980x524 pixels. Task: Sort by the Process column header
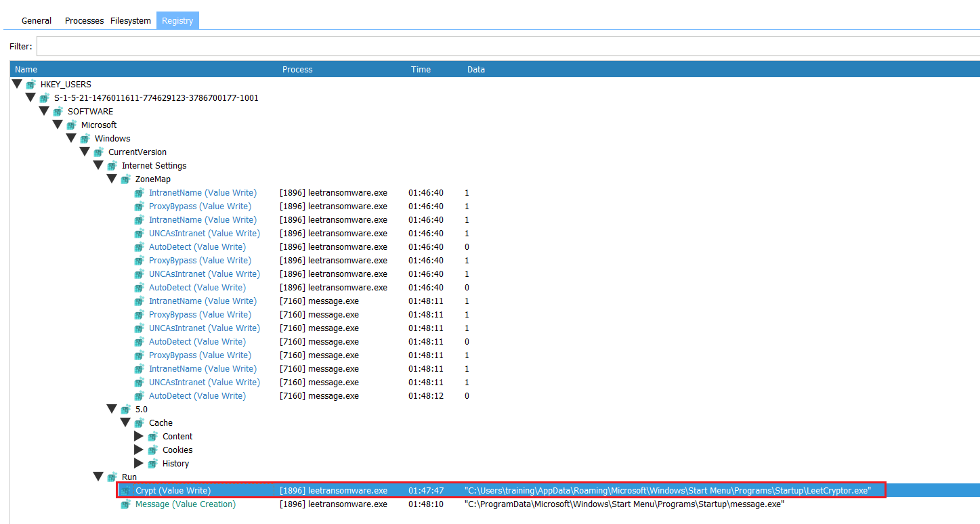(x=297, y=69)
